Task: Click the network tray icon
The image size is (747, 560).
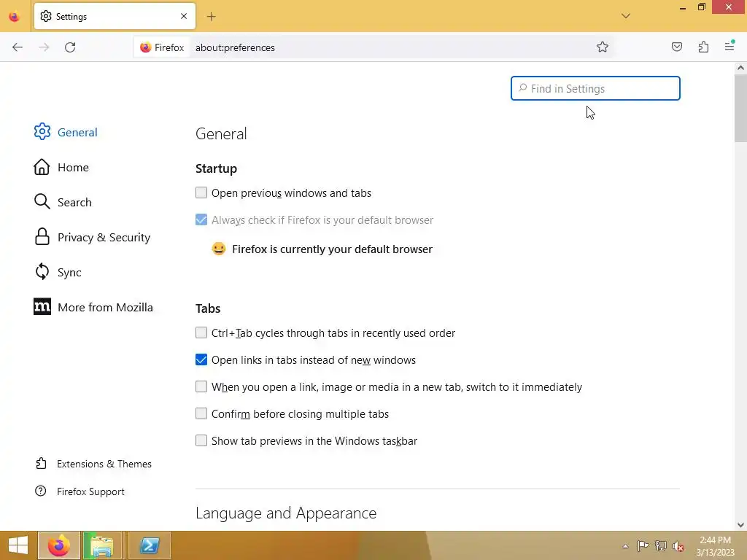Action: pos(661,545)
